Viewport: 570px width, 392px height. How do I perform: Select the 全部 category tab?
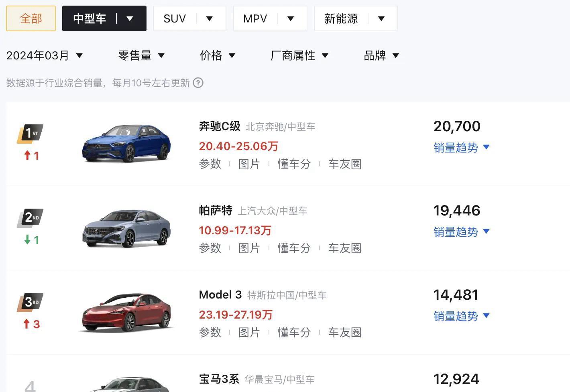tap(31, 18)
